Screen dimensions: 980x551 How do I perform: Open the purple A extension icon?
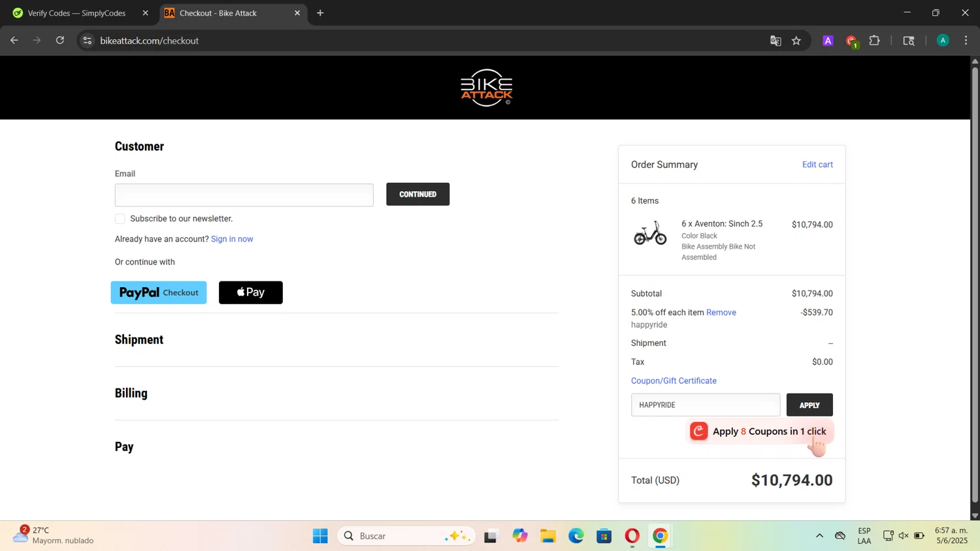(x=828, y=40)
